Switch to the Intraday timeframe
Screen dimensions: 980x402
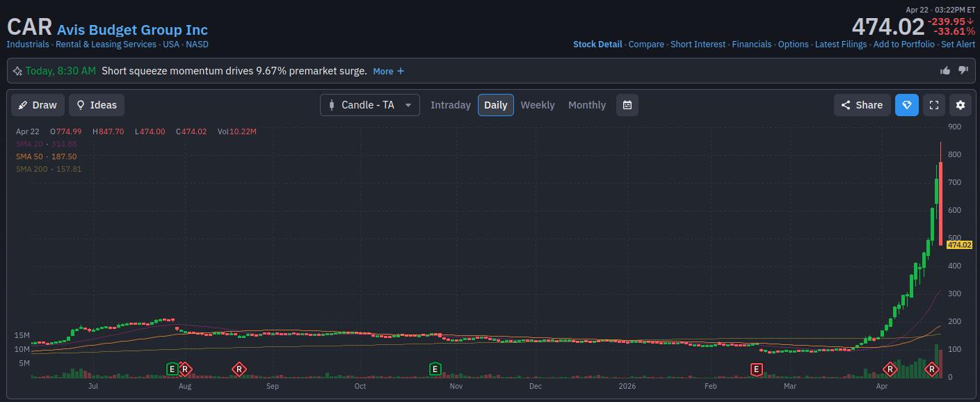tap(451, 105)
